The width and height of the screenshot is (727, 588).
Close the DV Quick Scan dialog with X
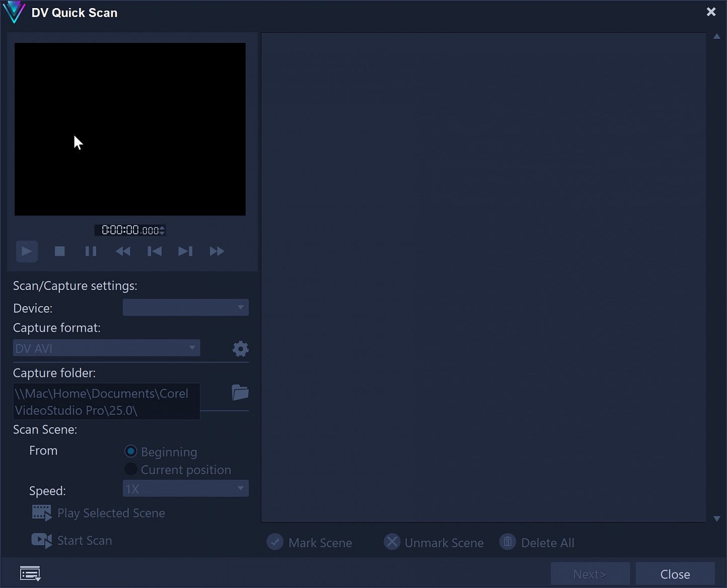(x=711, y=12)
